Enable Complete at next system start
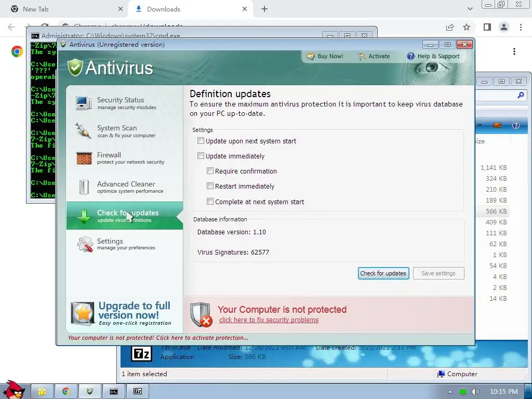Screen dimensions: 532x399 (x=210, y=202)
